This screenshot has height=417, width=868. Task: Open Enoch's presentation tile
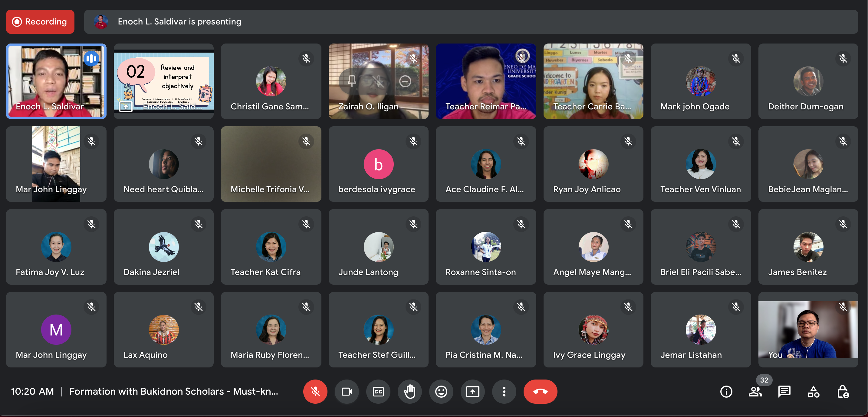tap(163, 81)
